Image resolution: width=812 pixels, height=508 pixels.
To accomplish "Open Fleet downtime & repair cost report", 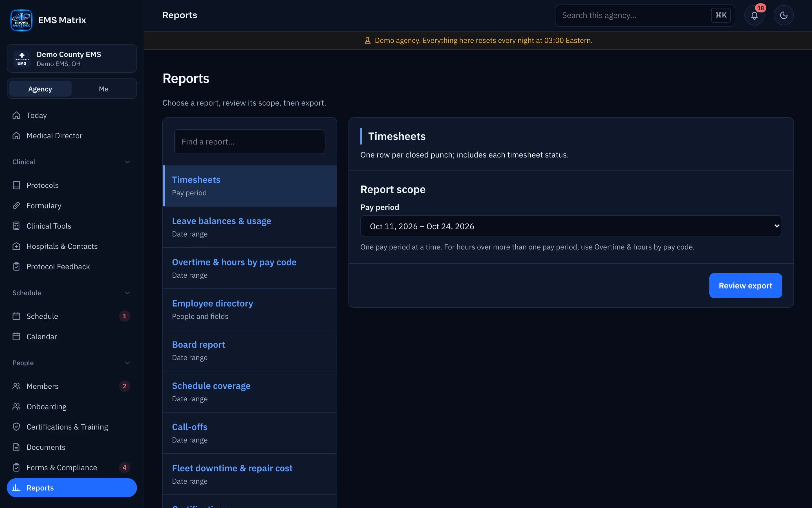I will (x=250, y=474).
